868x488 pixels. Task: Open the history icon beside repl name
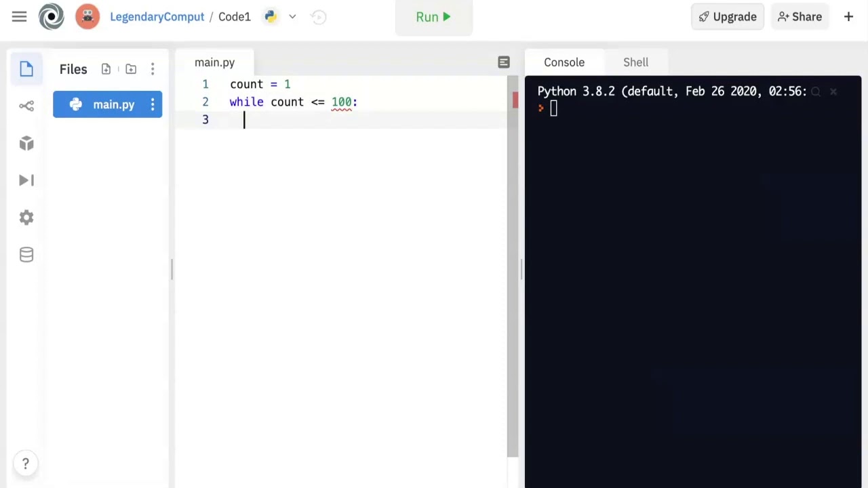[319, 17]
